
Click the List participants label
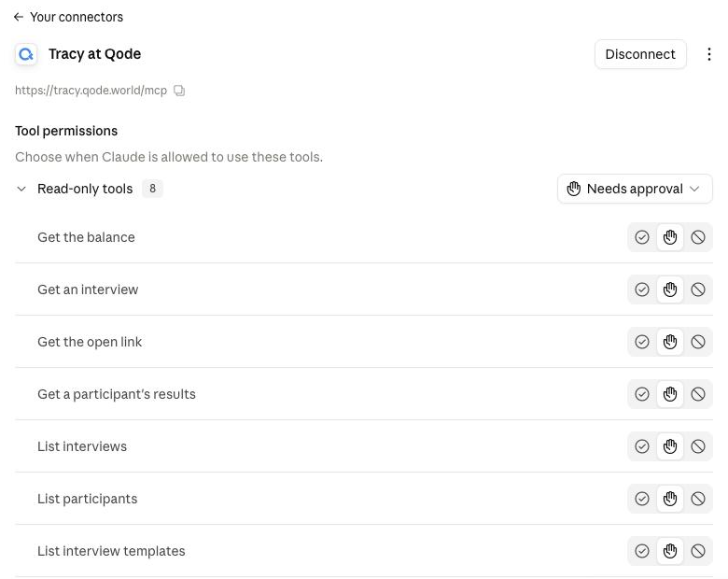[x=88, y=499]
